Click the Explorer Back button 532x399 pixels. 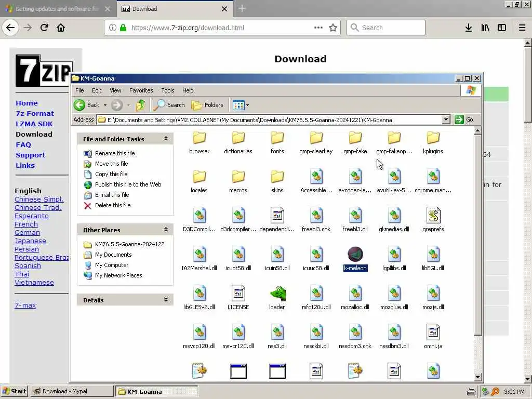click(x=87, y=105)
